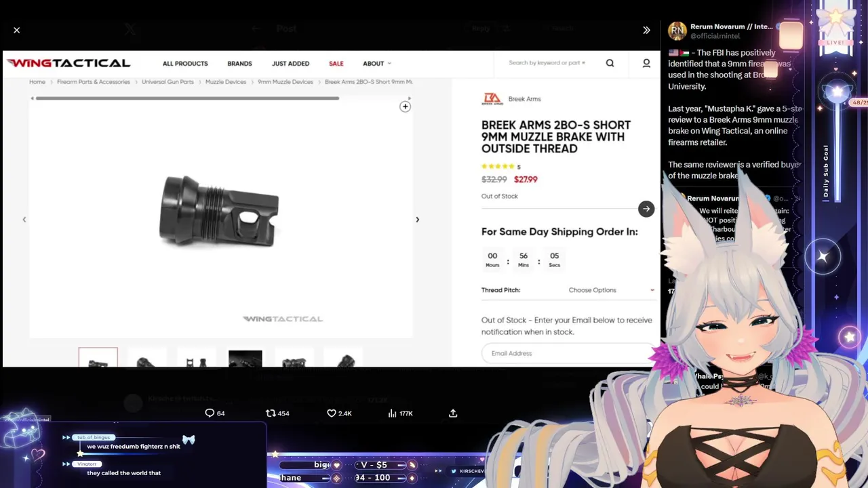Screen dimensions: 868x488
Task: Click the repost icon showing 454
Action: tap(277, 413)
